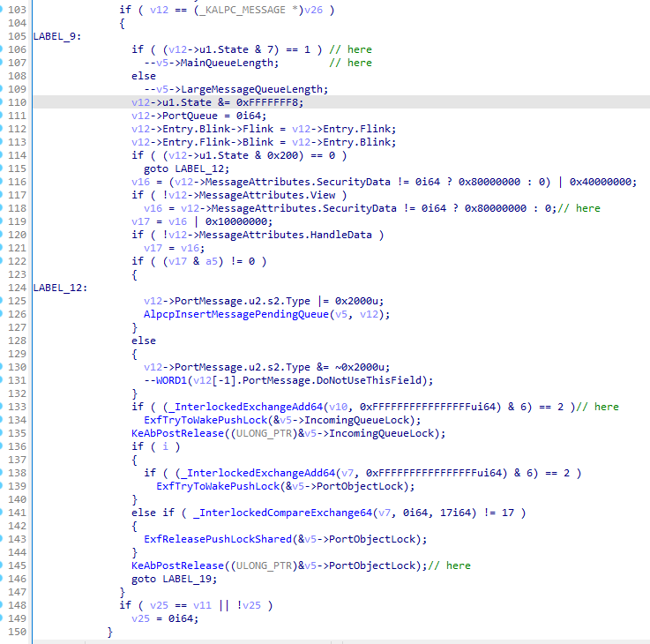Click KeAbPostRelease for PortObjectLock on line 145
Screen dimensions: 650x644
pyautogui.click(x=178, y=565)
